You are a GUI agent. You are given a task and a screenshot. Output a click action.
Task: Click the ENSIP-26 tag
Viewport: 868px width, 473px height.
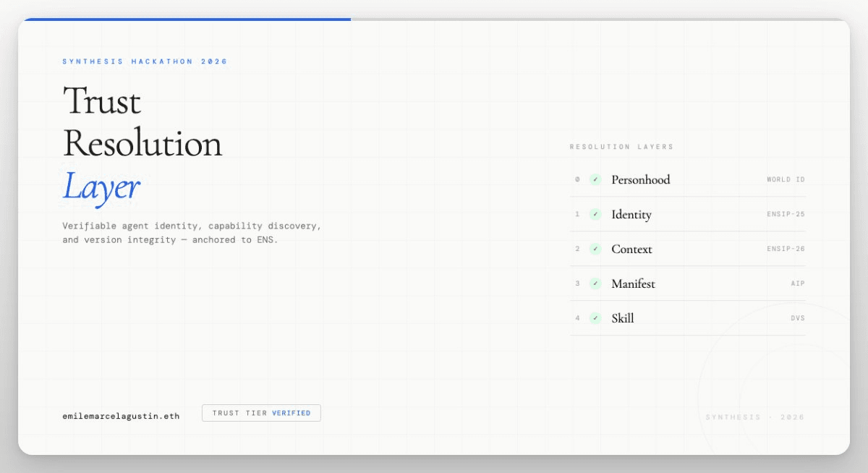(786, 249)
